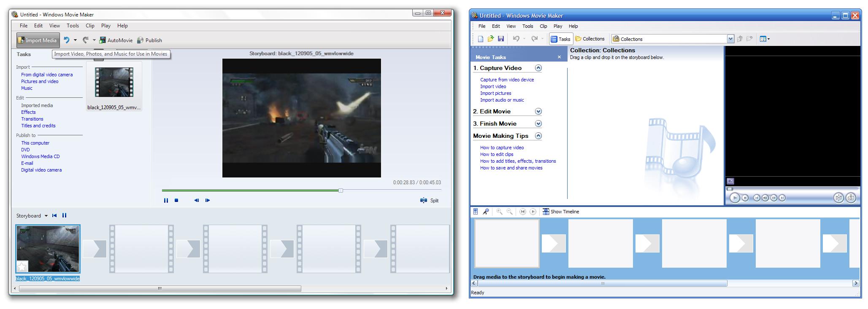Image resolution: width=868 pixels, height=309 pixels.
Task: Click the take picture camera icon
Action: (x=851, y=198)
